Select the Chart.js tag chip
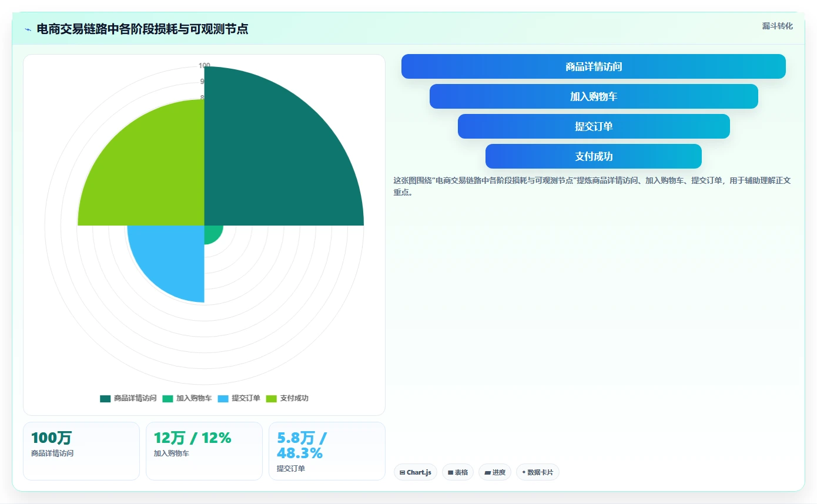 [x=416, y=472]
